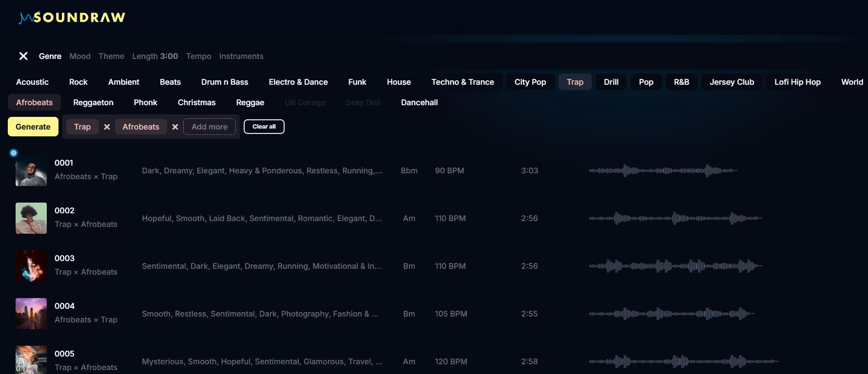This screenshot has width=868, height=374.
Task: Select the Rock genre
Action: (x=78, y=82)
